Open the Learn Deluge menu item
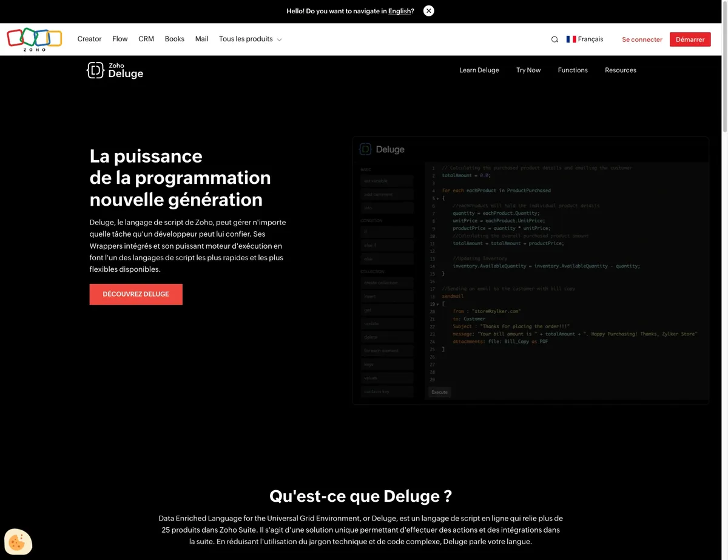The width and height of the screenshot is (728, 560). click(479, 70)
